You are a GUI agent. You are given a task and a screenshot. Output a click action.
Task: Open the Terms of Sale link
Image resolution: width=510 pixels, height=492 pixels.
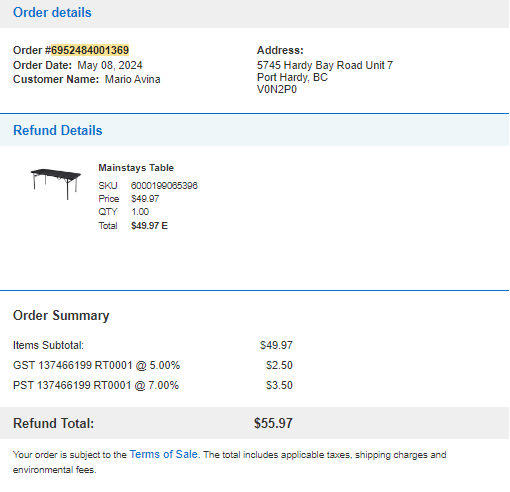click(x=164, y=454)
